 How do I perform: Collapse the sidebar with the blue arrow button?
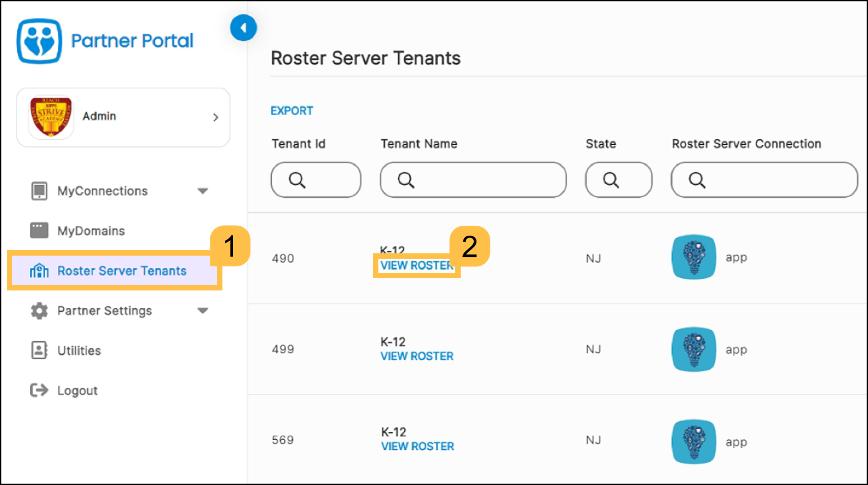[x=243, y=28]
